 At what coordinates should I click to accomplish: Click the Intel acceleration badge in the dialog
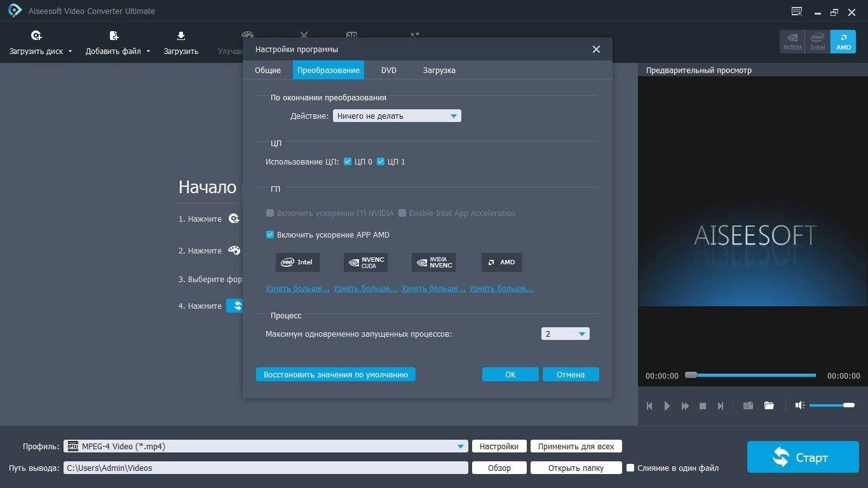[x=297, y=262]
